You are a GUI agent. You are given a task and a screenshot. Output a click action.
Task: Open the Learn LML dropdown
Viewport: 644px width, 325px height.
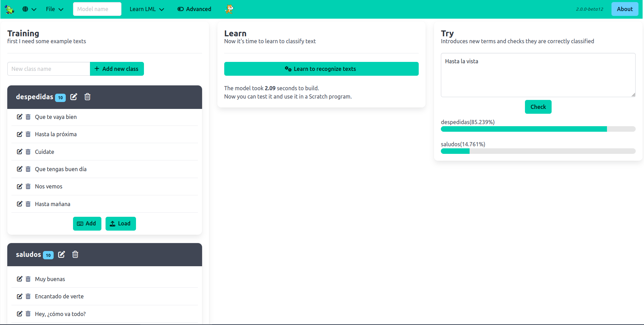click(x=147, y=9)
